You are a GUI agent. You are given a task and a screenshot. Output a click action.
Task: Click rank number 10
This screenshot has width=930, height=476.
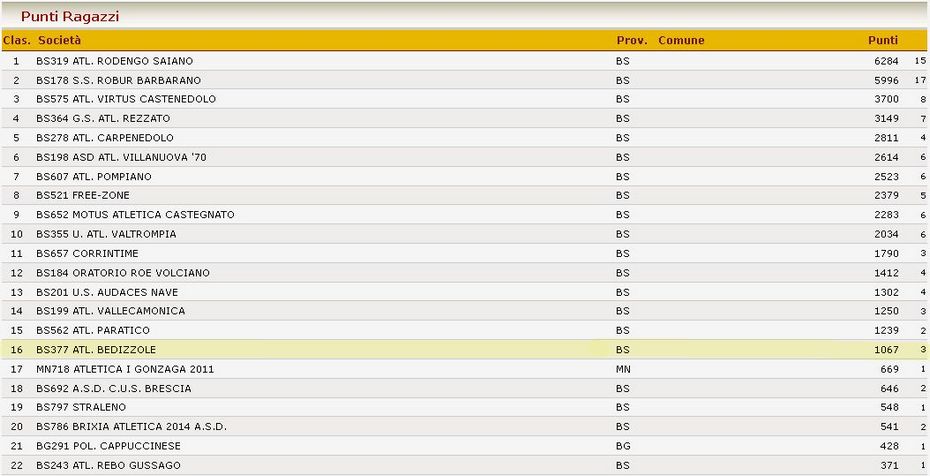17,234
